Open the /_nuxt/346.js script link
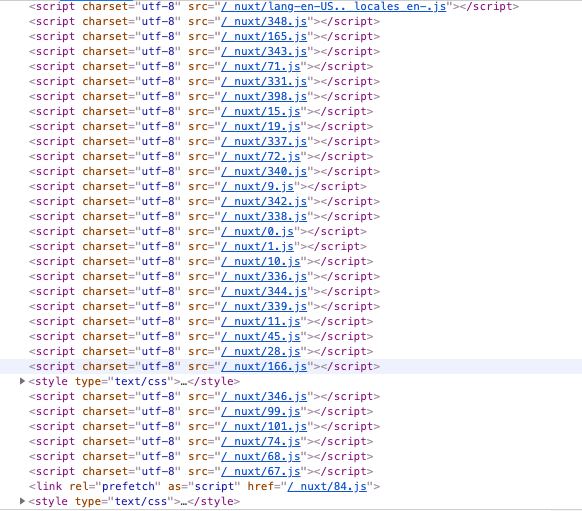582x511 pixels. [264, 396]
